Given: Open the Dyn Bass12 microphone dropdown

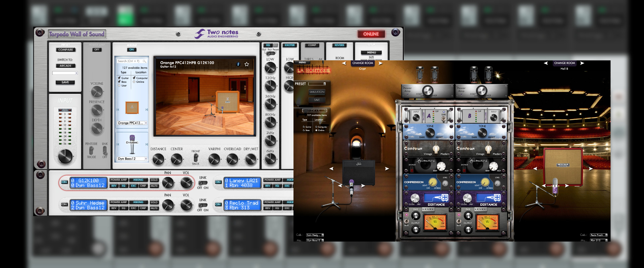Looking at the screenshot, I should [x=146, y=159].
